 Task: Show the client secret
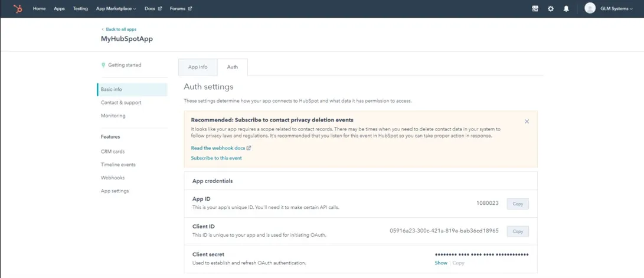441,263
